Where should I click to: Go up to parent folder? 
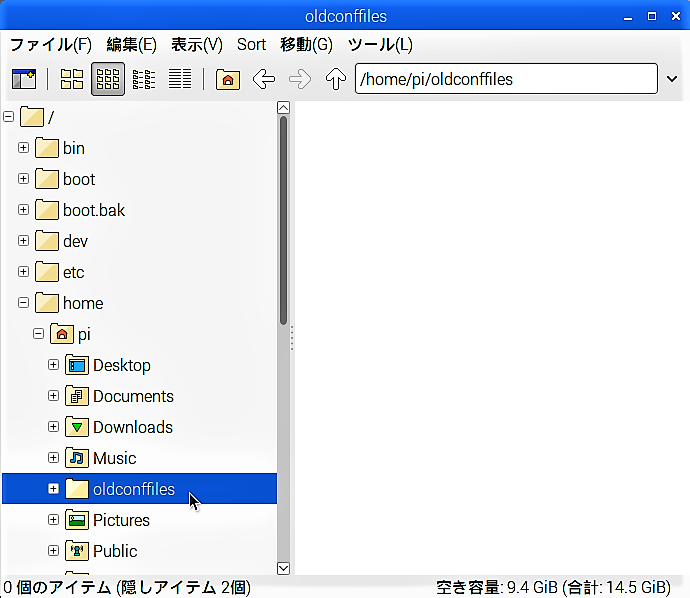point(336,79)
